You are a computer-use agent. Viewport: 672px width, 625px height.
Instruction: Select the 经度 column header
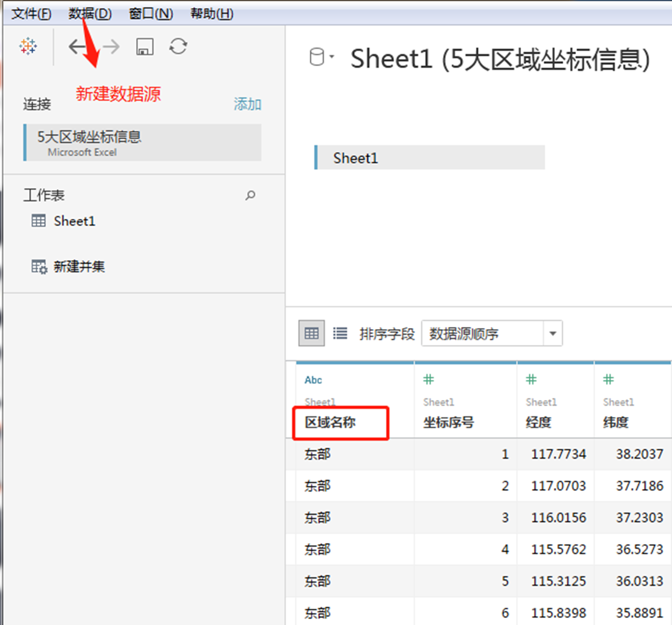(538, 422)
